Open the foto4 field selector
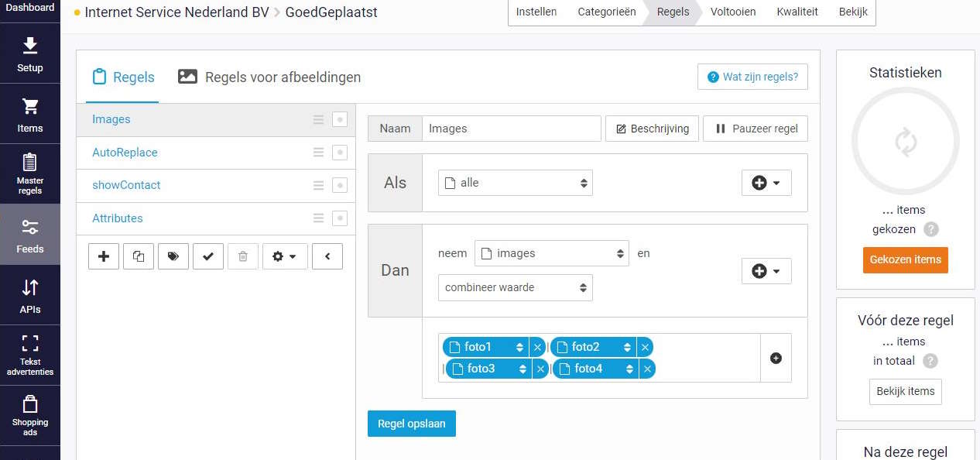The height and width of the screenshot is (460, 980). pyautogui.click(x=596, y=369)
